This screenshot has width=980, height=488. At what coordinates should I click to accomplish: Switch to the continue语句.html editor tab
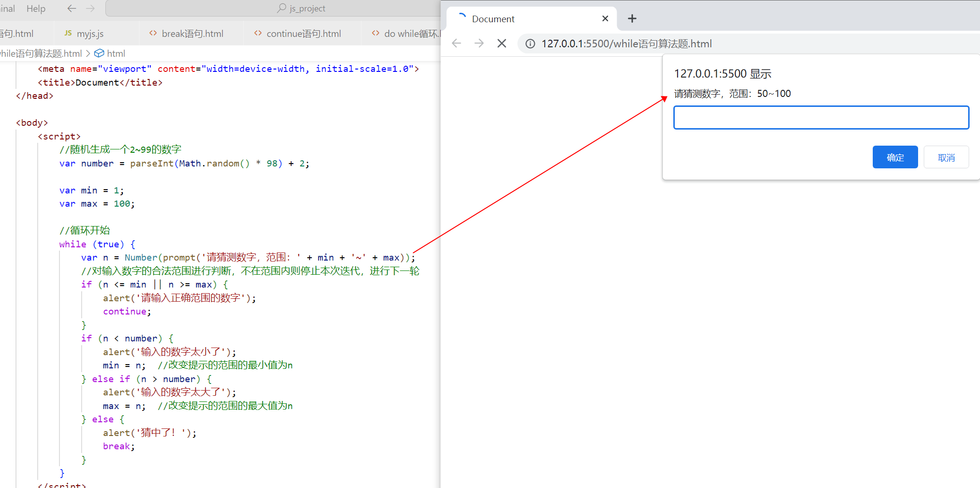click(x=303, y=33)
